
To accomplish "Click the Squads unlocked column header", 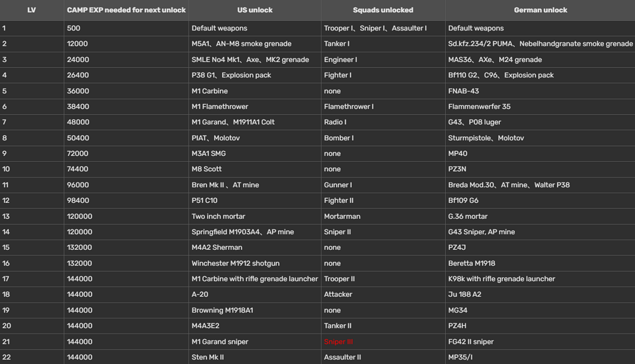I will 383,10.
